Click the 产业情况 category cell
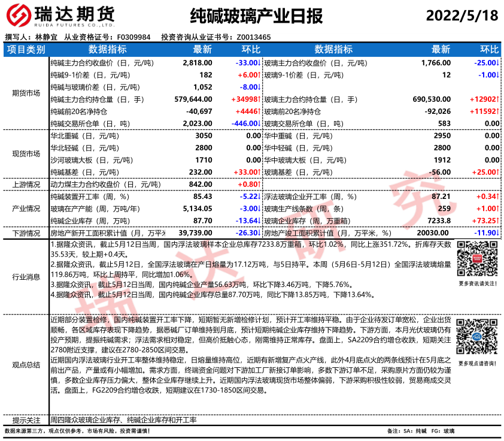The width and height of the screenshot is (504, 441). point(26,209)
